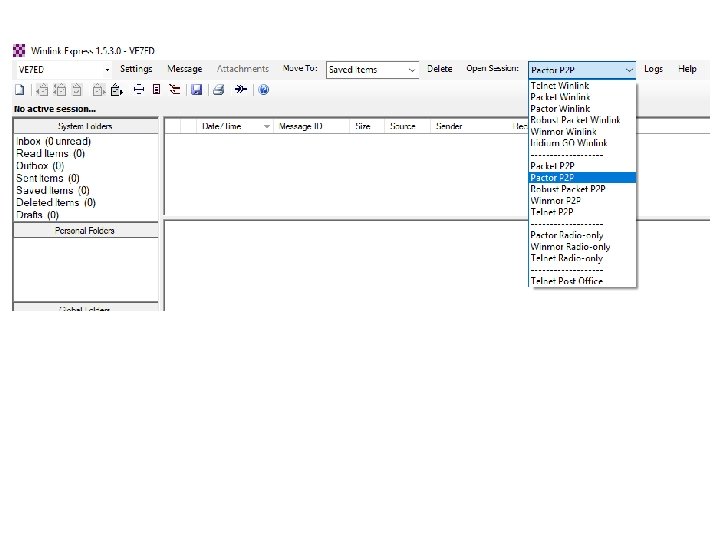Click the Date/Time column sort arrow

[x=266, y=126]
